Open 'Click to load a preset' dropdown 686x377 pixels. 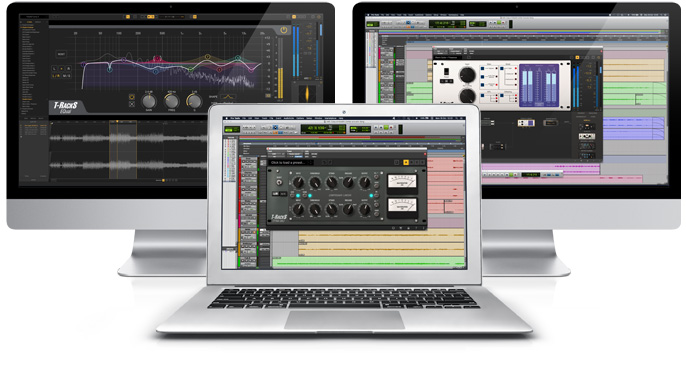pyautogui.click(x=290, y=162)
